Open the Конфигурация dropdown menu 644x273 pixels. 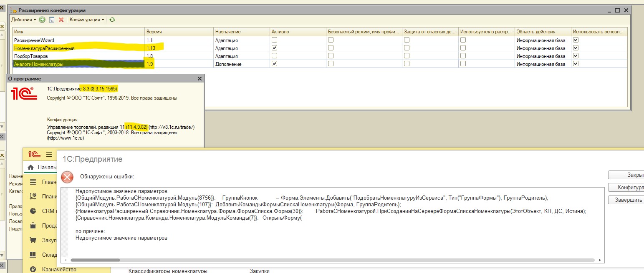87,20
